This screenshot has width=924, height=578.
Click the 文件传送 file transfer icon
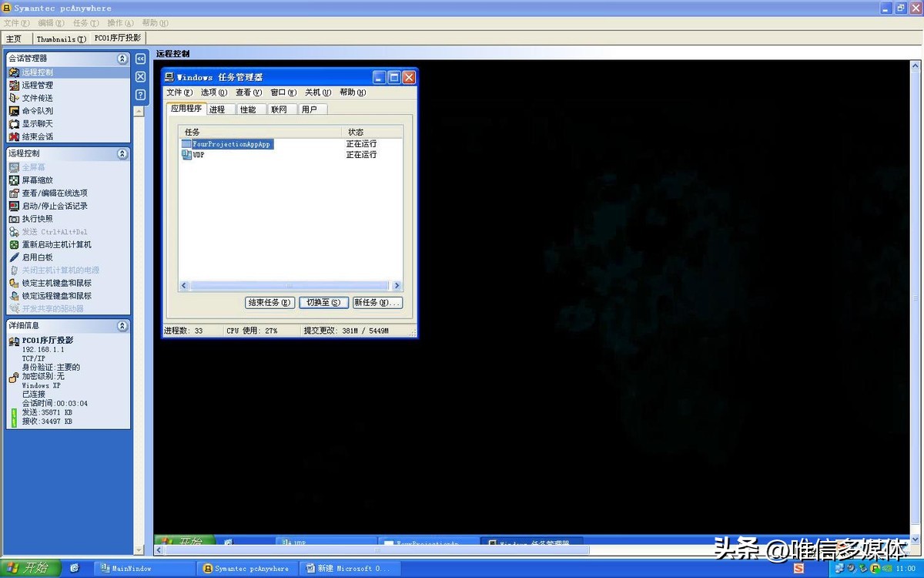point(14,98)
